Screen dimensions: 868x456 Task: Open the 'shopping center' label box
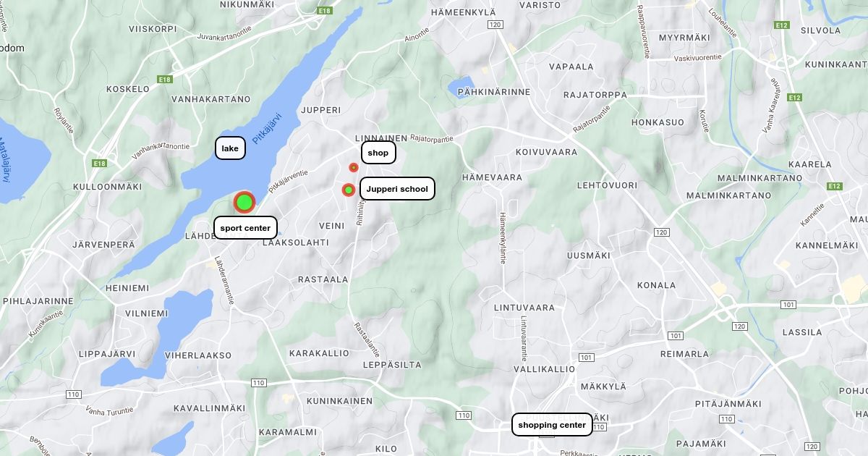(x=552, y=425)
